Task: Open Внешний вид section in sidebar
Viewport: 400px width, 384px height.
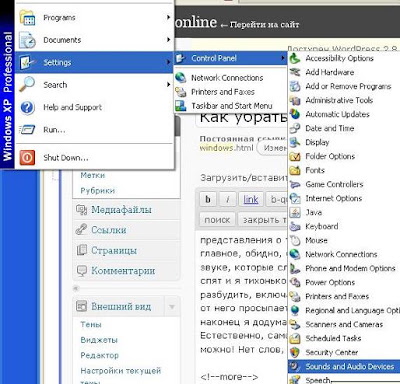Action: (121, 306)
